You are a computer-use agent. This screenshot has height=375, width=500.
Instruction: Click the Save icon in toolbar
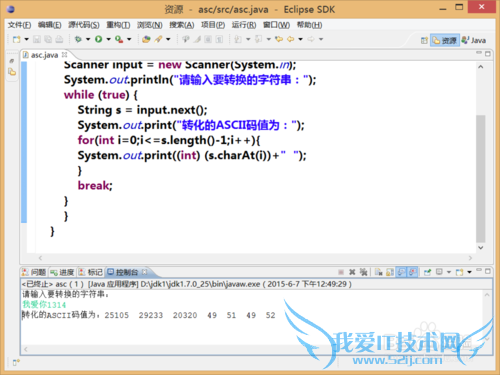(37, 39)
